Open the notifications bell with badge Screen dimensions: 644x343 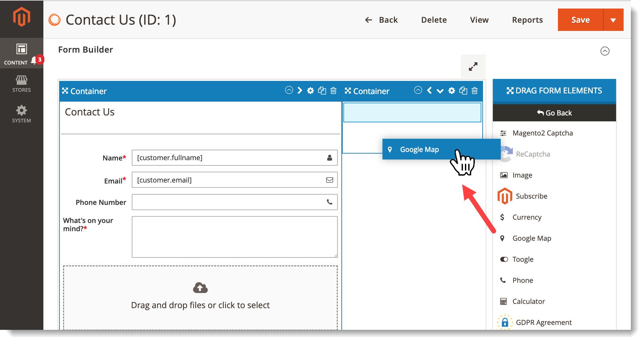pos(34,61)
